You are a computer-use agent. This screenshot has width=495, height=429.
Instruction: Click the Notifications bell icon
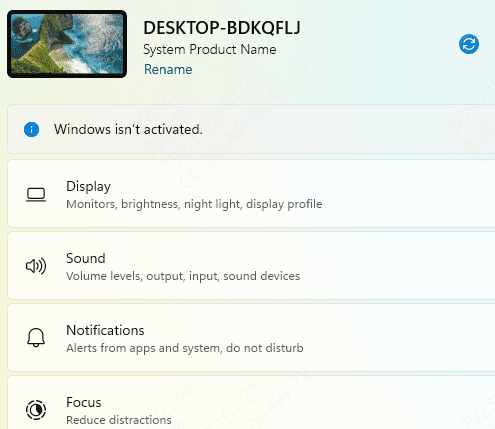pyautogui.click(x=36, y=338)
